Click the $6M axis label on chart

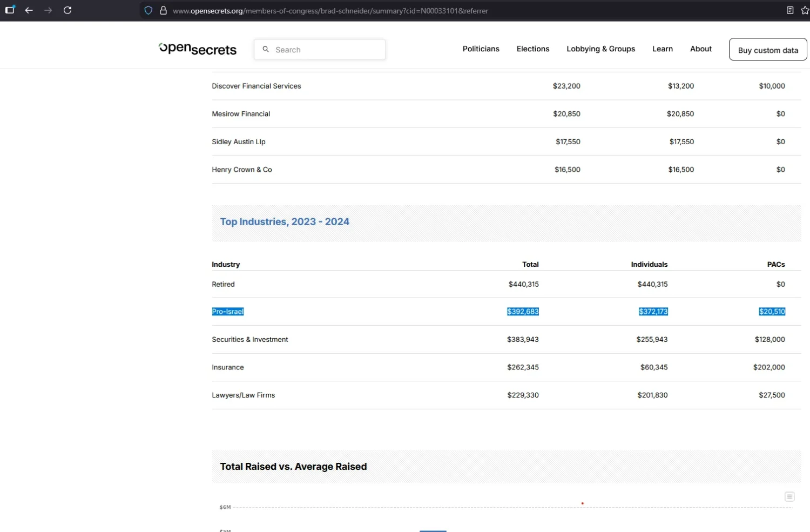coord(225,507)
